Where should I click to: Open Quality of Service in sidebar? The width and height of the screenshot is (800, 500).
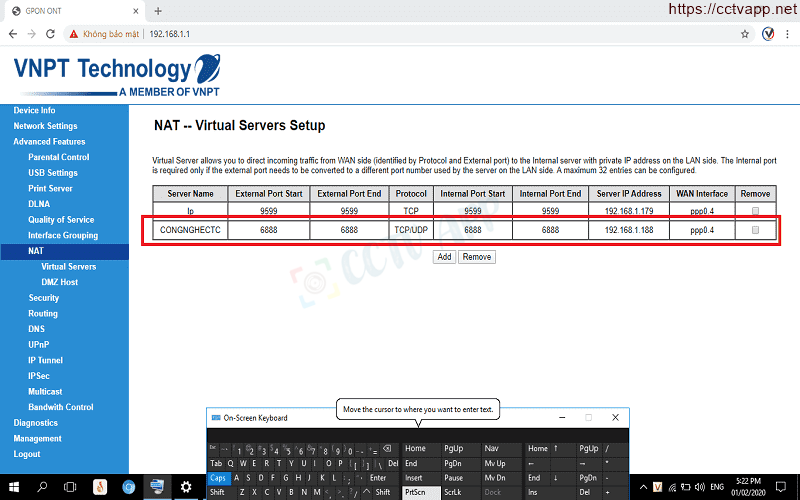coord(61,220)
